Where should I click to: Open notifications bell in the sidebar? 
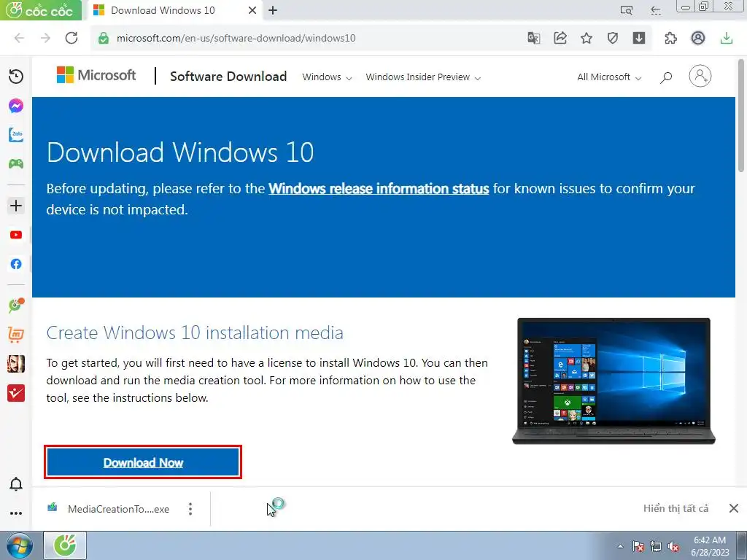click(x=16, y=484)
